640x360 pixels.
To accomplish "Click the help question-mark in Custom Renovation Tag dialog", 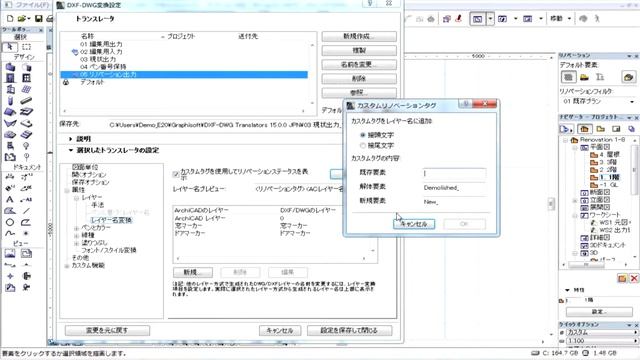I will click(x=465, y=104).
